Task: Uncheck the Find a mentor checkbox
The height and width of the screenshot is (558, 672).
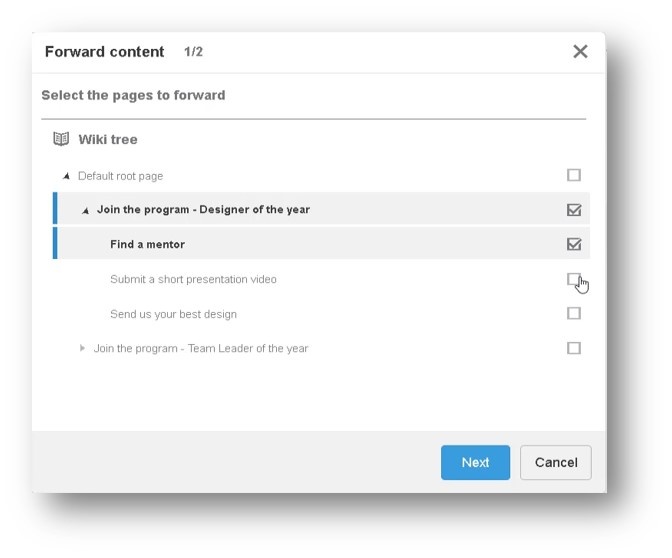Action: (574, 244)
